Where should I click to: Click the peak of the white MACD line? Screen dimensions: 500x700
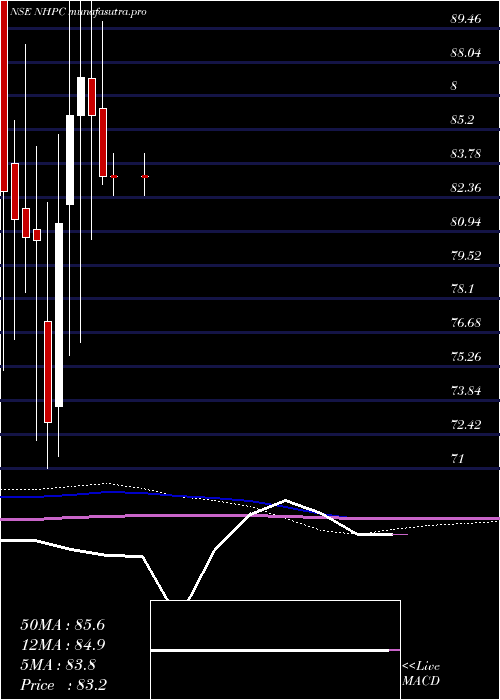pyautogui.click(x=285, y=500)
